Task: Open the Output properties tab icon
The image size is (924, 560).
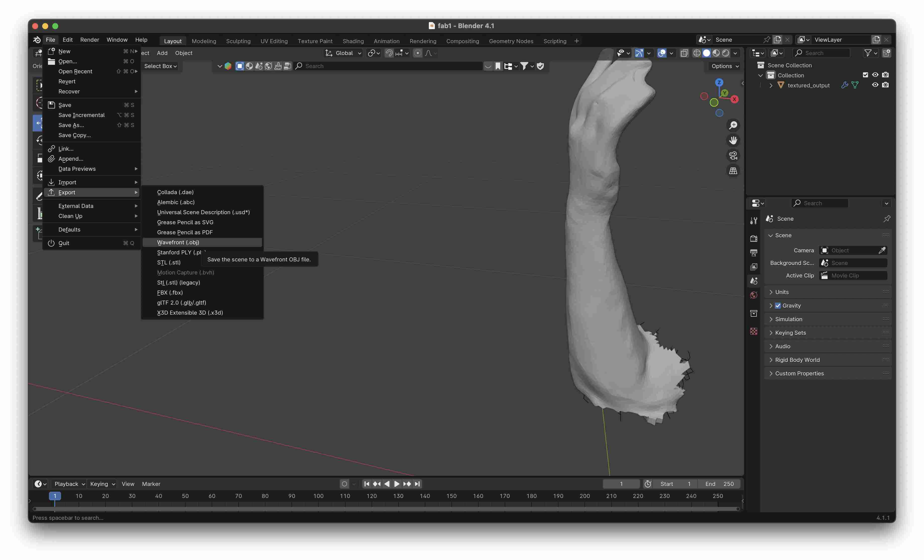Action: (754, 252)
